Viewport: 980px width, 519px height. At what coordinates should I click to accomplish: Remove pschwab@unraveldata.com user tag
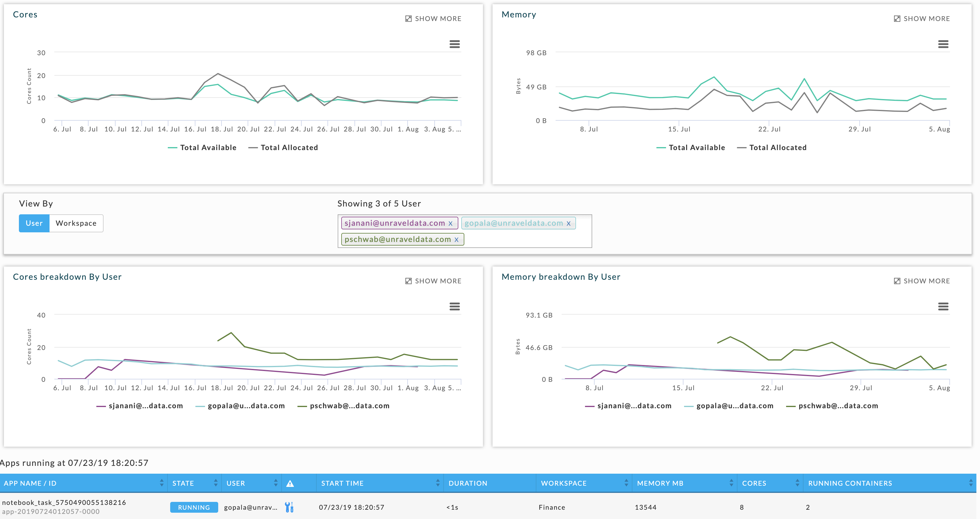[x=456, y=239]
